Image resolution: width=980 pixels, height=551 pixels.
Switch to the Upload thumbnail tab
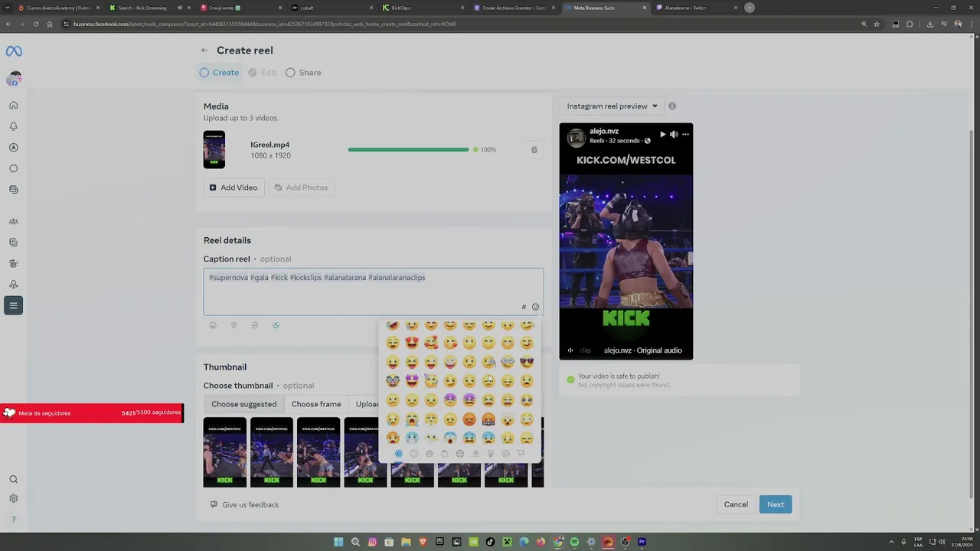[365, 404]
